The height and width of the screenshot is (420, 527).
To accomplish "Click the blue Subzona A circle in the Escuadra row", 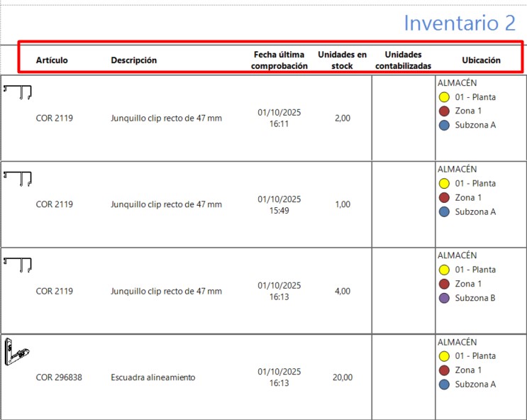I will (x=444, y=385).
